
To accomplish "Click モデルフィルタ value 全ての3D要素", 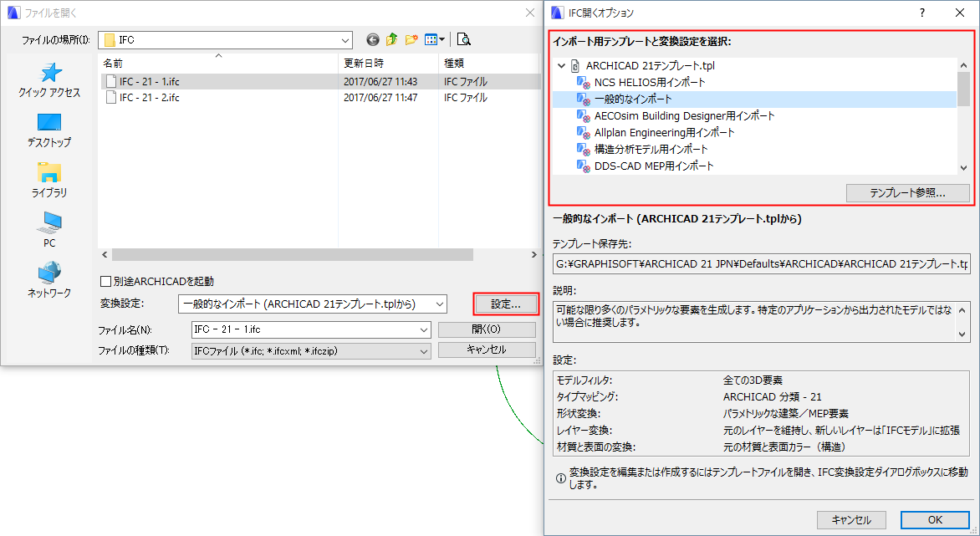I will click(x=753, y=380).
